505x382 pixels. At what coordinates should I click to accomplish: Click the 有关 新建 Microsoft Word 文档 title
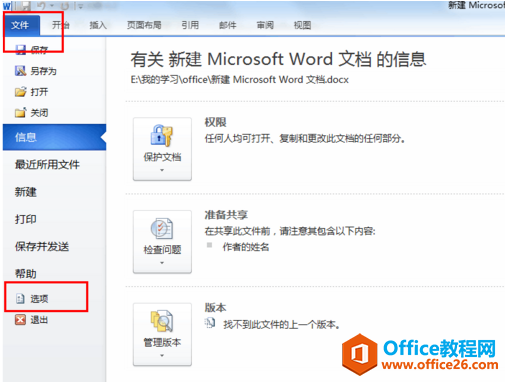click(278, 59)
